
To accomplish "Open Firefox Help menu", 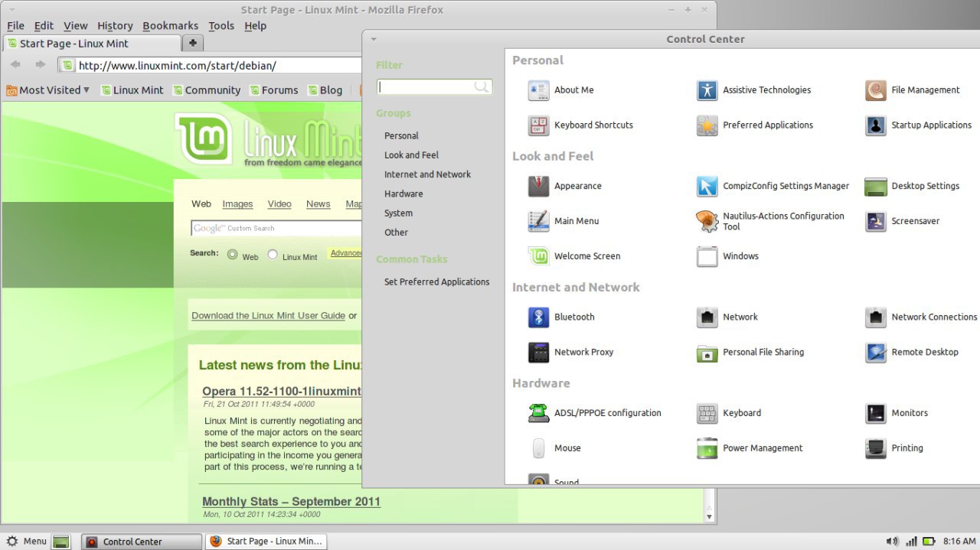I will click(x=255, y=25).
